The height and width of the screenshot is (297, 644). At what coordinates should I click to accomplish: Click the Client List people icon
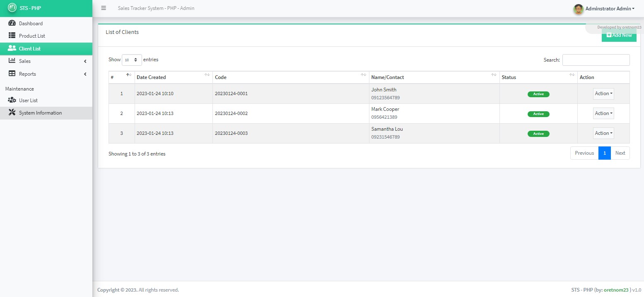pos(12,48)
